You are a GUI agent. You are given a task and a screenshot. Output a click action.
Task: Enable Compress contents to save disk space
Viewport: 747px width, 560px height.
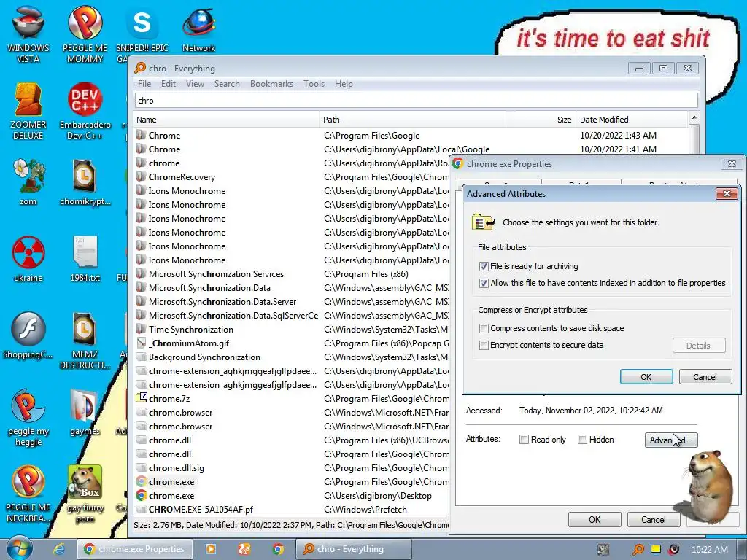(484, 328)
